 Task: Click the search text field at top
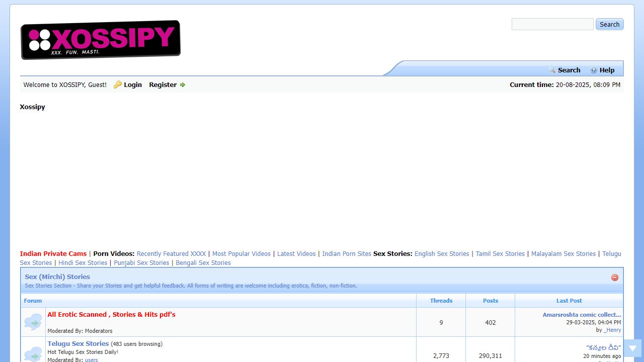552,24
